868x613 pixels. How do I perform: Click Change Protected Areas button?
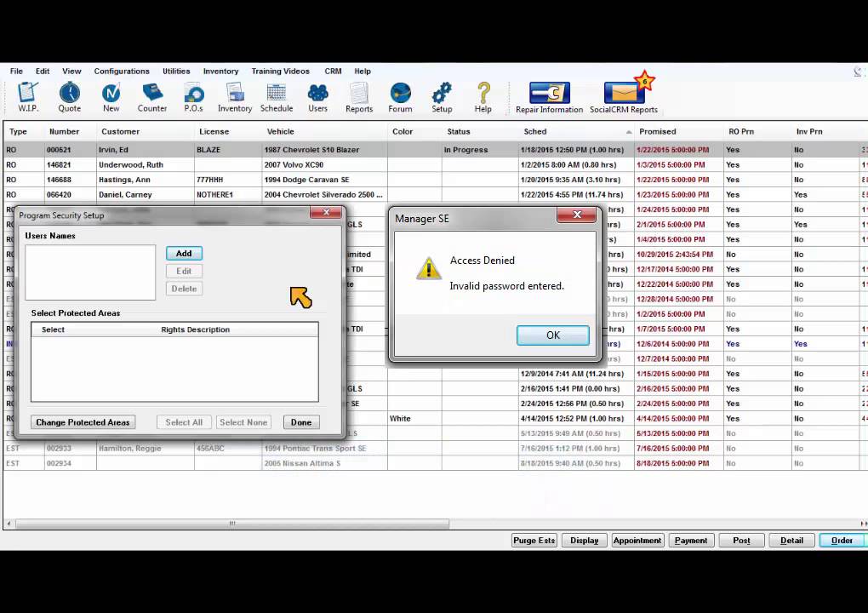[x=83, y=422]
